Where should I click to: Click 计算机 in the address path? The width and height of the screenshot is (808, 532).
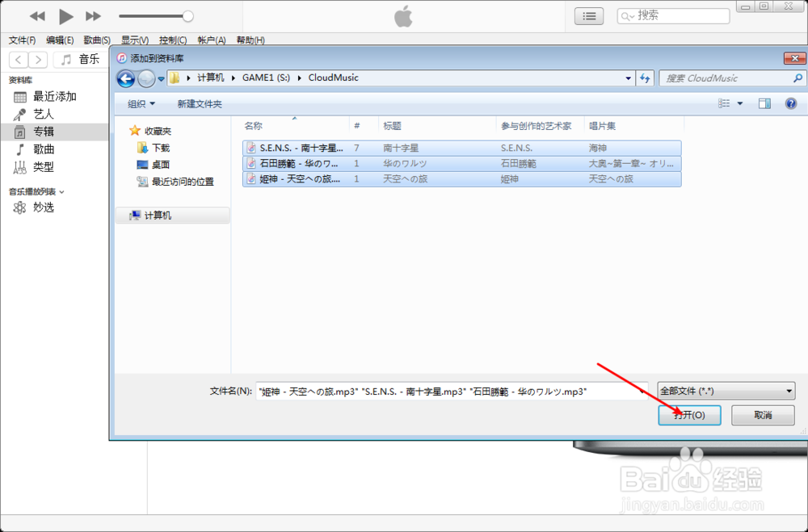click(211, 77)
